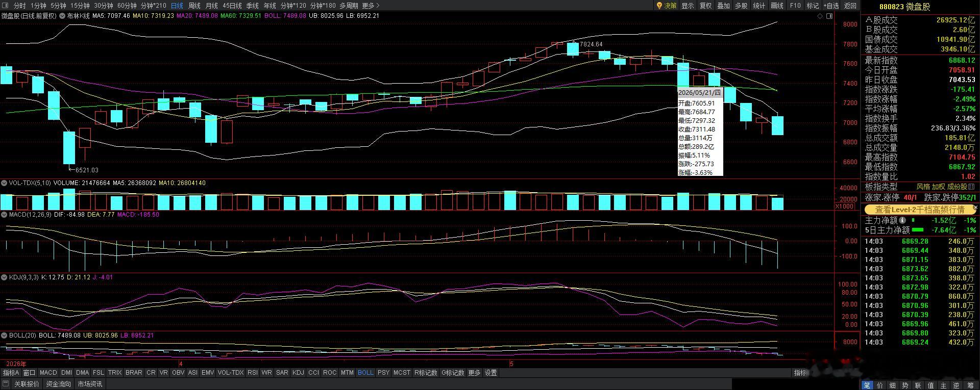Expand 更多 time period options
This screenshot has height=390, width=980.
[371, 6]
